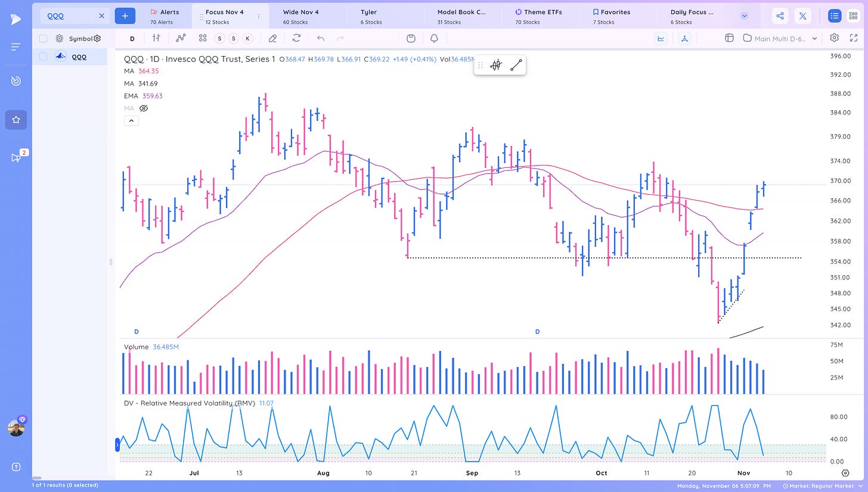Open the indicators line-graph icon
This screenshot has width=868, height=492.
point(181,38)
